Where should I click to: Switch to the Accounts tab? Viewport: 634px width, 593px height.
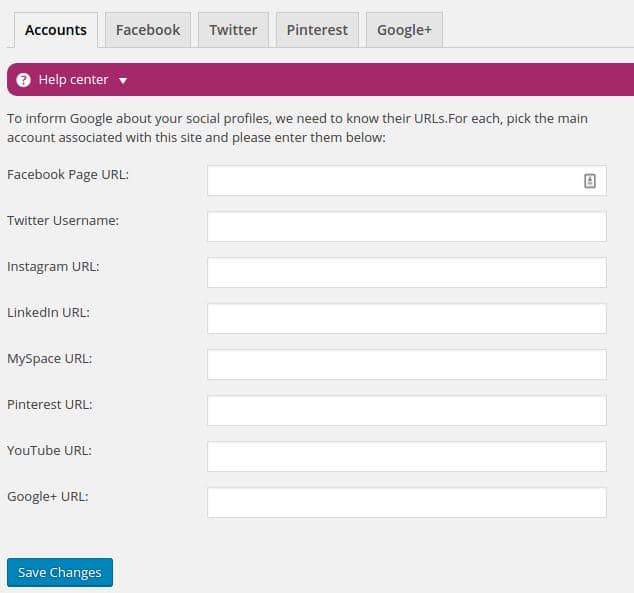pos(56,30)
